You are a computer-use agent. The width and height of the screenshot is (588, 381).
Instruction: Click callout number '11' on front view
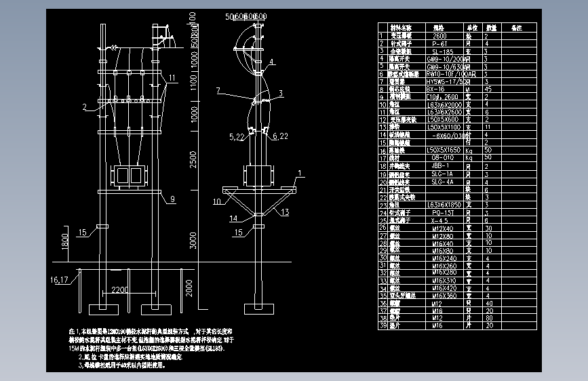172,78
